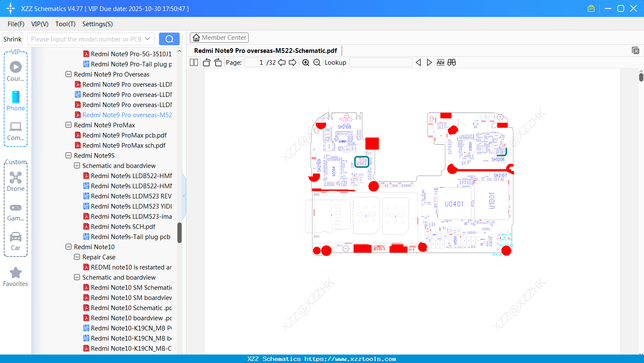Click U0401 chip on the board view
644x363 pixels.
pos(454,204)
